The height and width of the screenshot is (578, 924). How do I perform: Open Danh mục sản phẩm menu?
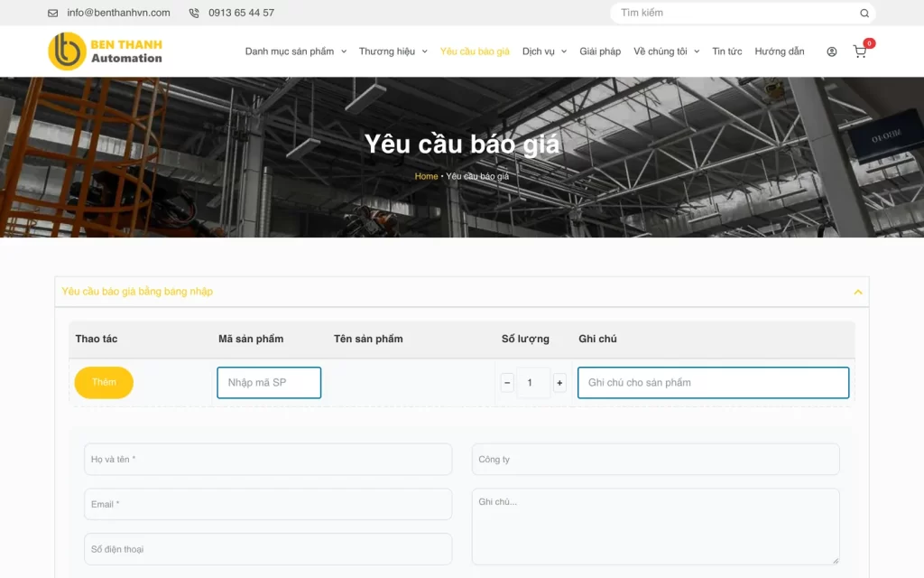pyautogui.click(x=290, y=51)
